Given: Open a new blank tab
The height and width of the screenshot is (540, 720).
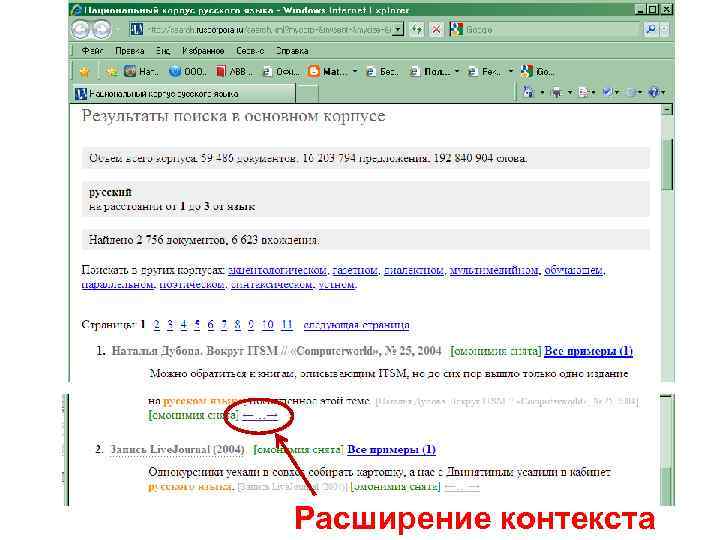Looking at the screenshot, I should pos(307,94).
